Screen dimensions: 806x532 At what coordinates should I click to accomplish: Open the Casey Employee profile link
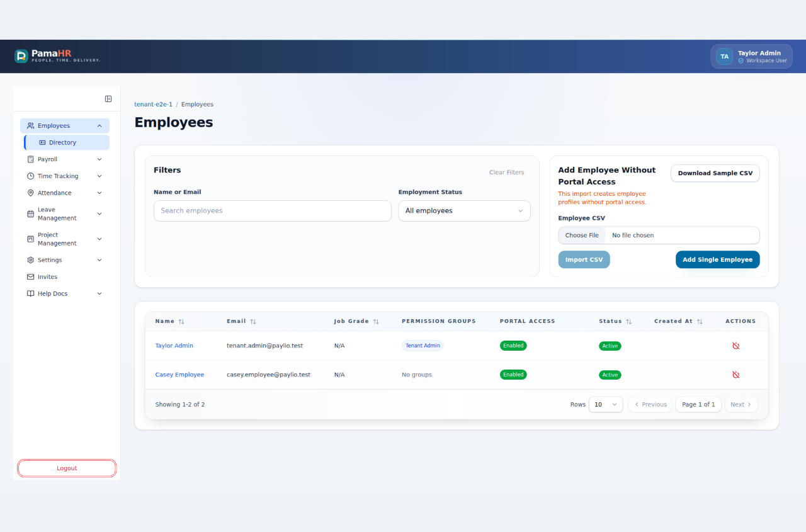tap(180, 375)
